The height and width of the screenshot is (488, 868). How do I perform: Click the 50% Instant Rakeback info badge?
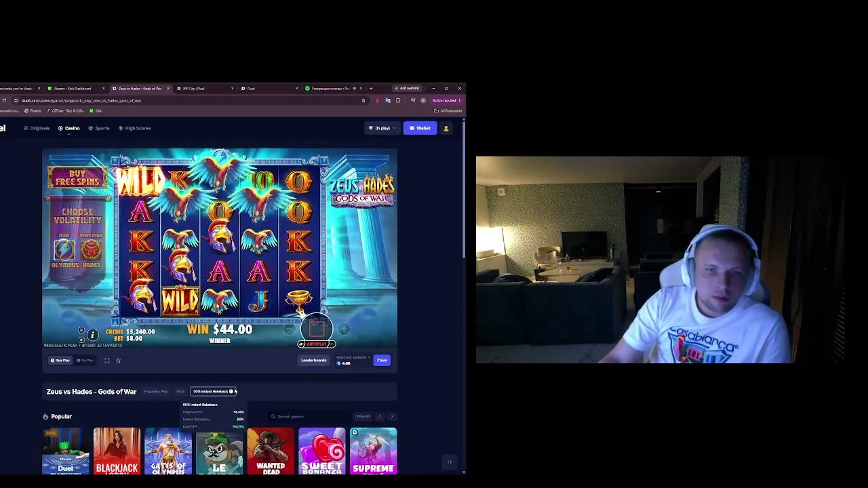[213, 392]
